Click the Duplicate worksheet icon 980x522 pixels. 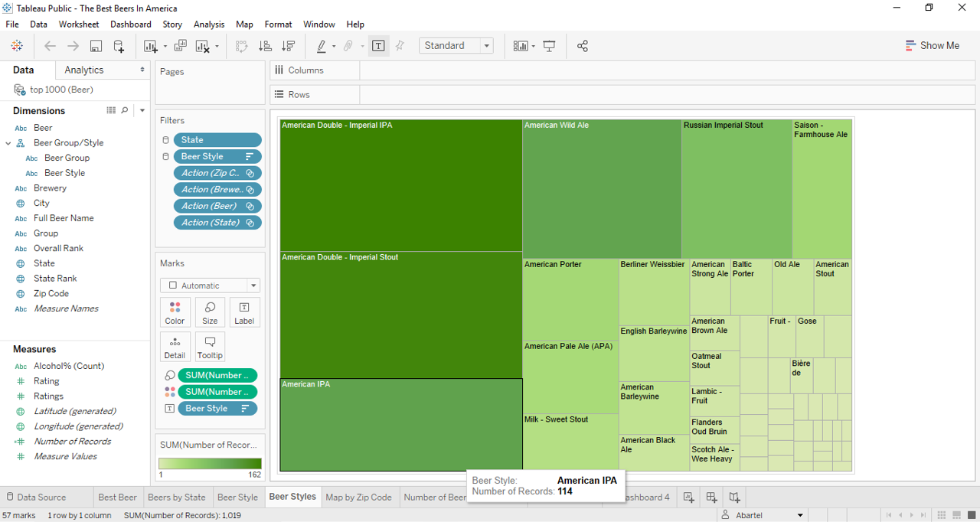tap(181, 46)
